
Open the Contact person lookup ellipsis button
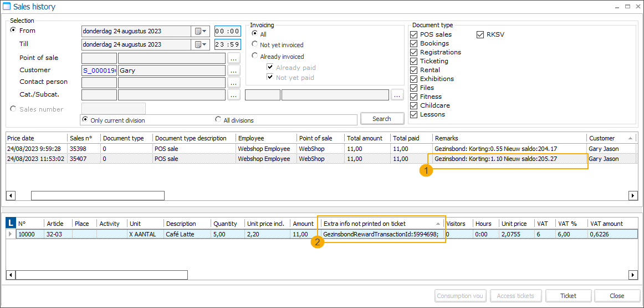(234, 83)
